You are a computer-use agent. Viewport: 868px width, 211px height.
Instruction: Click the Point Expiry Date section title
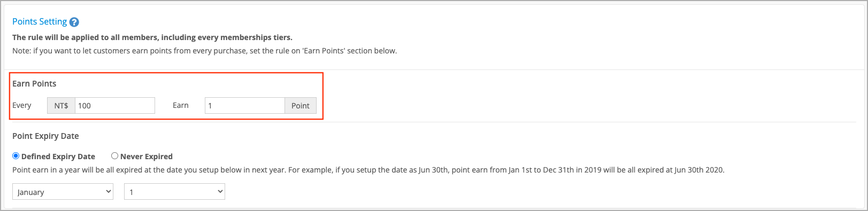tap(45, 136)
